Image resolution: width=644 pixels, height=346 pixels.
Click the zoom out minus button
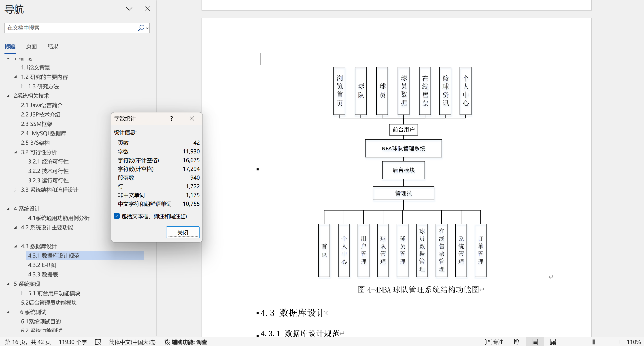coord(566,342)
